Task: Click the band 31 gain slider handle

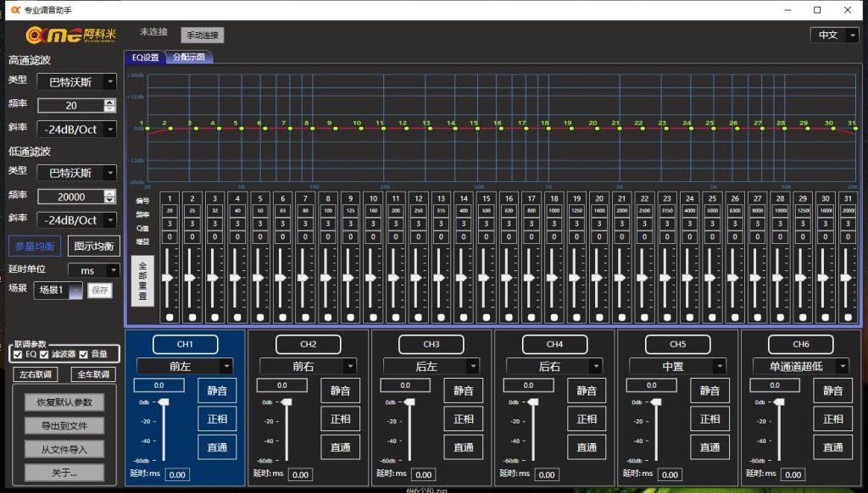Action: [x=847, y=278]
